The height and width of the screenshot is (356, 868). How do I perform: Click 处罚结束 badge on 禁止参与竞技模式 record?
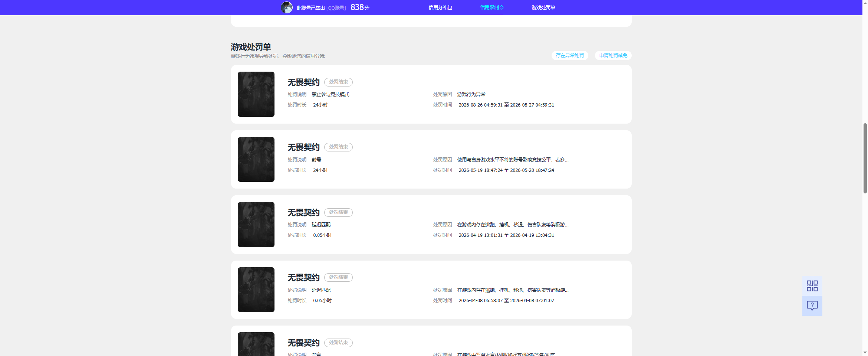(338, 82)
